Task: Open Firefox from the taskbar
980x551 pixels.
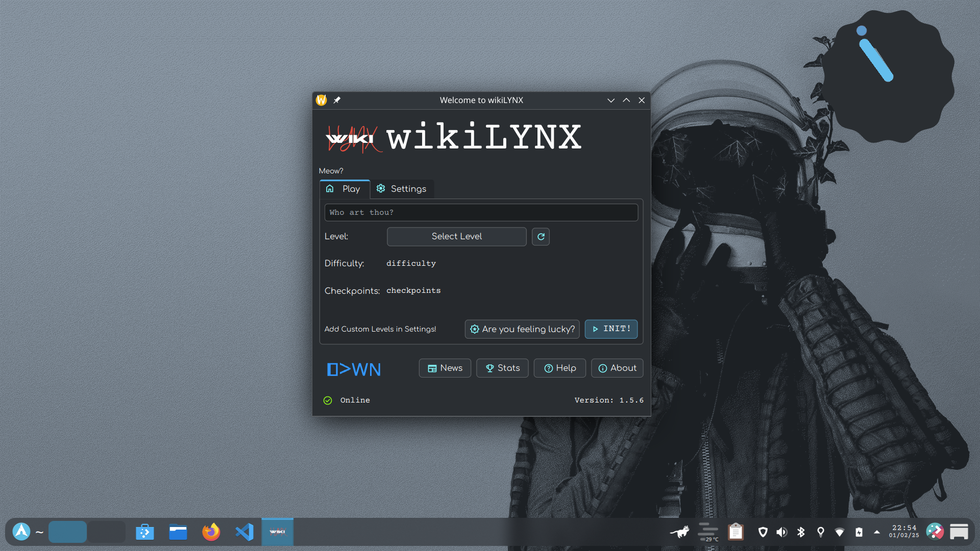Action: point(211,532)
